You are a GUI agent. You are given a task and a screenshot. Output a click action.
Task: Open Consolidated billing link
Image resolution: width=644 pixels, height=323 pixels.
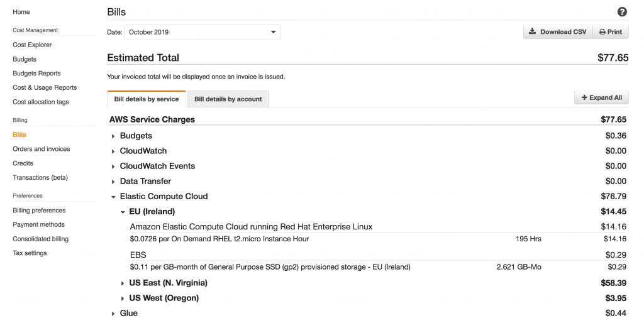pos(41,239)
